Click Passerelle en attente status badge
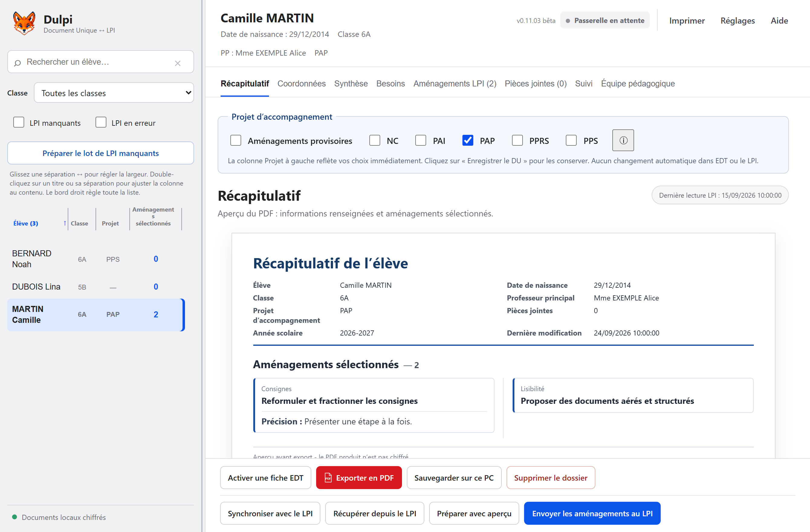Screen dimensions: 810x532 605,21
